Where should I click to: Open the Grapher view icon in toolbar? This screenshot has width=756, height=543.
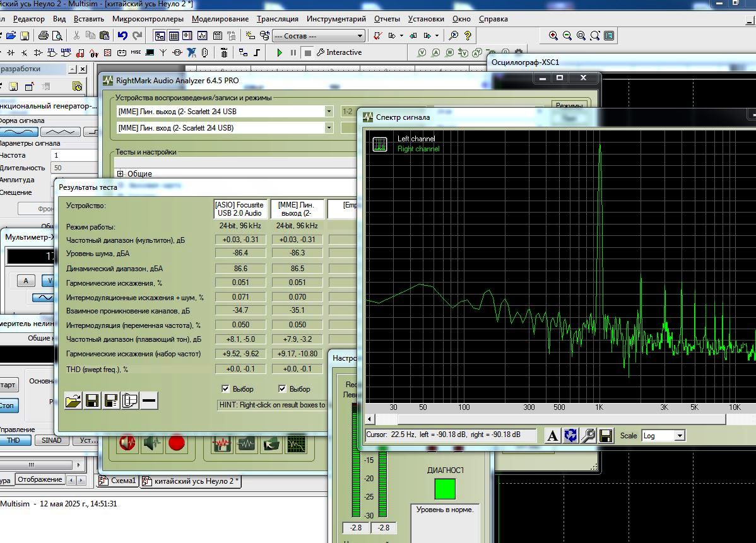(x=203, y=36)
